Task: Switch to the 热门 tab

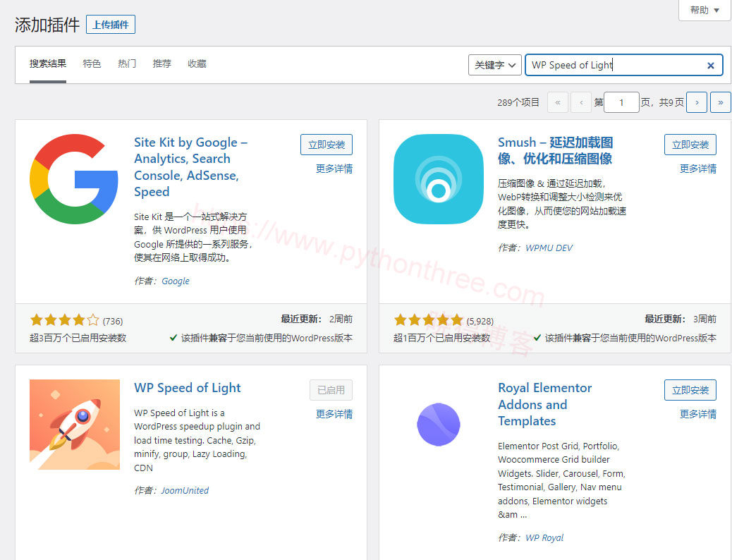Action: (x=127, y=64)
